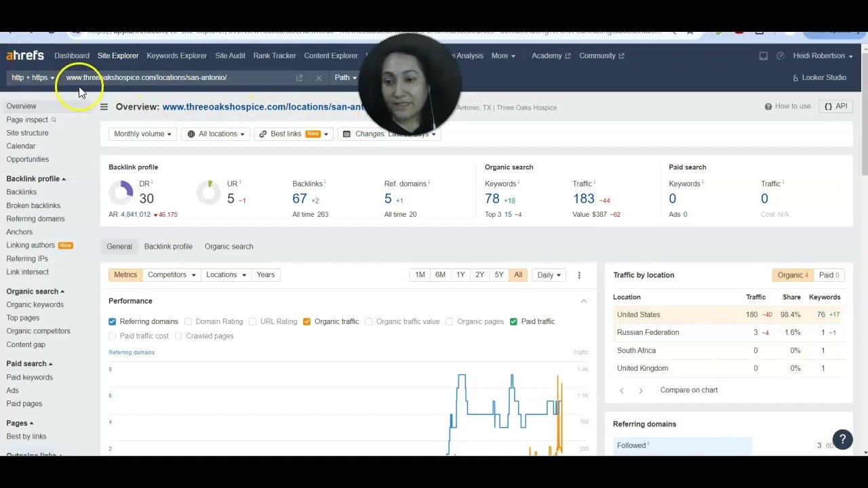Enable the Crawled pages checkbox

(178, 336)
